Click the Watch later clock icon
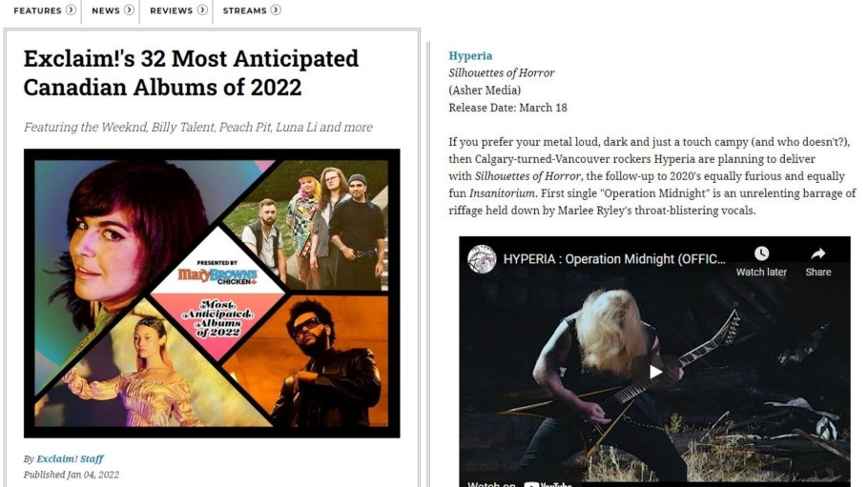 click(x=762, y=254)
